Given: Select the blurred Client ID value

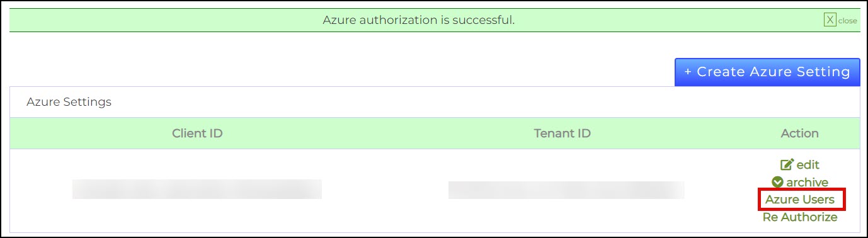Looking at the screenshot, I should 197,190.
